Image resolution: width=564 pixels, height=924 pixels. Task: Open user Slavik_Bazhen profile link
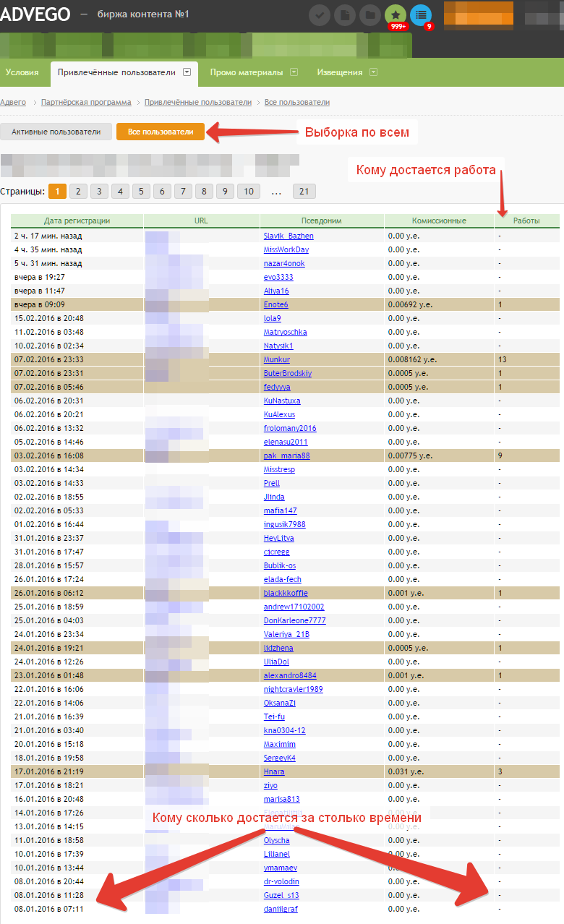point(289,236)
